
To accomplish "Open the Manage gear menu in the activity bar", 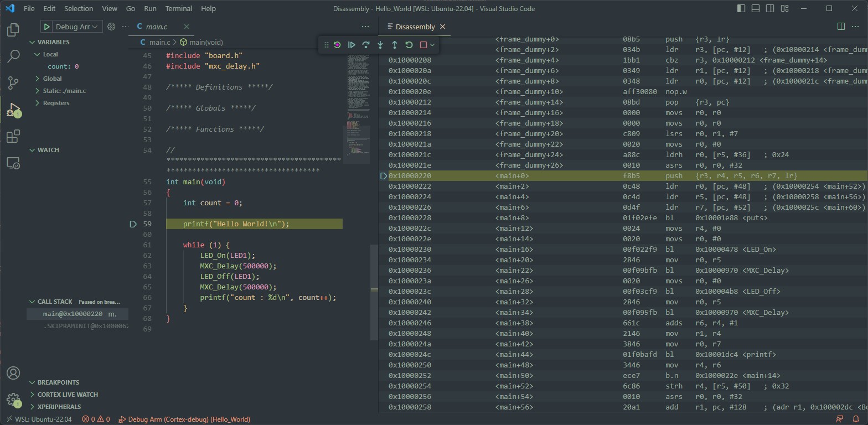I will [x=13, y=400].
